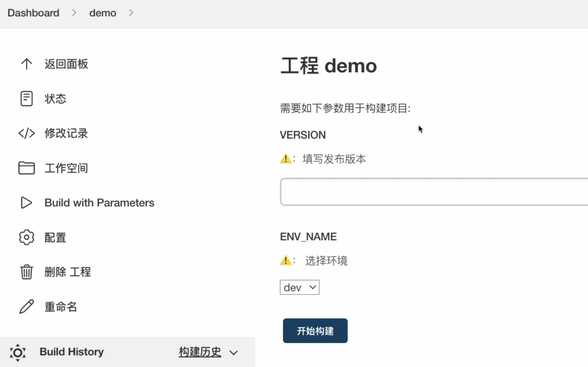Click the document icon beside 状态
The image size is (588, 367).
27,99
